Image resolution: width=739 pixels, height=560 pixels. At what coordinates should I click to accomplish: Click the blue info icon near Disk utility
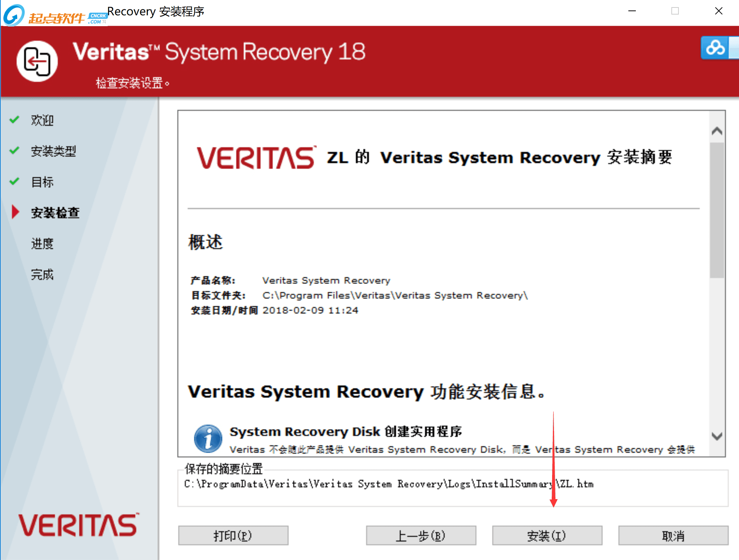coord(208,439)
